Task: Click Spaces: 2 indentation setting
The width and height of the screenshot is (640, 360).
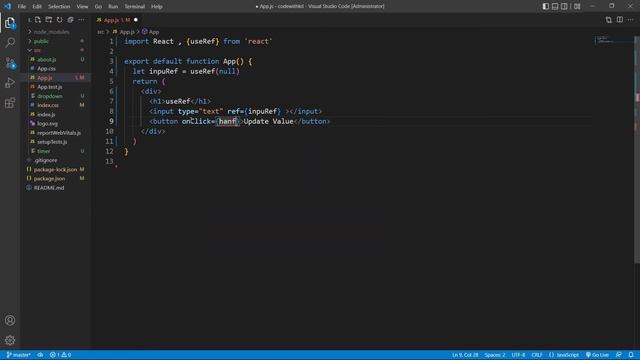Action: click(x=495, y=355)
